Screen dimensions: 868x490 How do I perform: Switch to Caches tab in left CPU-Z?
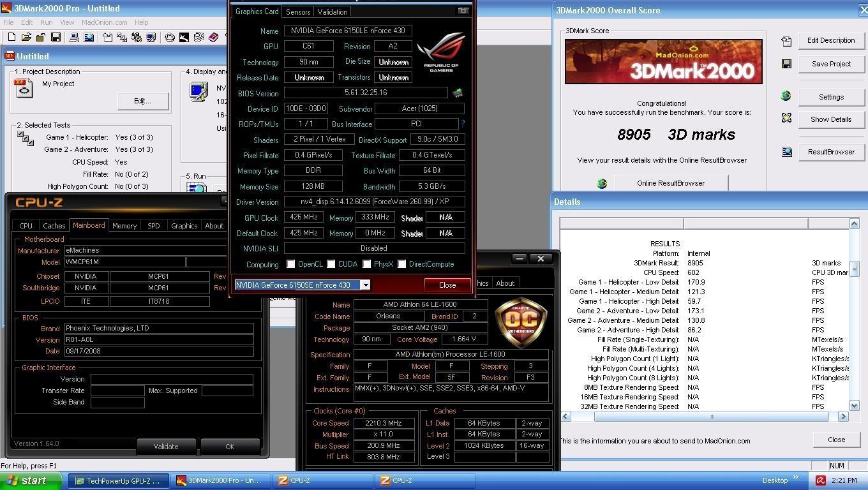[54, 226]
